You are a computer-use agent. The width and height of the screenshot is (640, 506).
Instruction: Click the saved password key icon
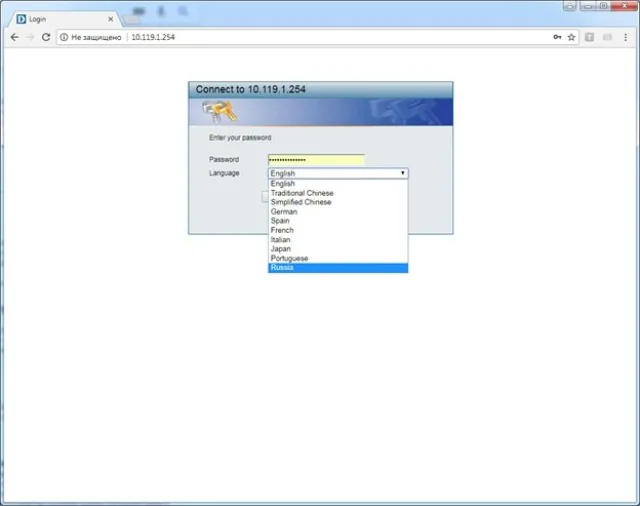coord(557,37)
